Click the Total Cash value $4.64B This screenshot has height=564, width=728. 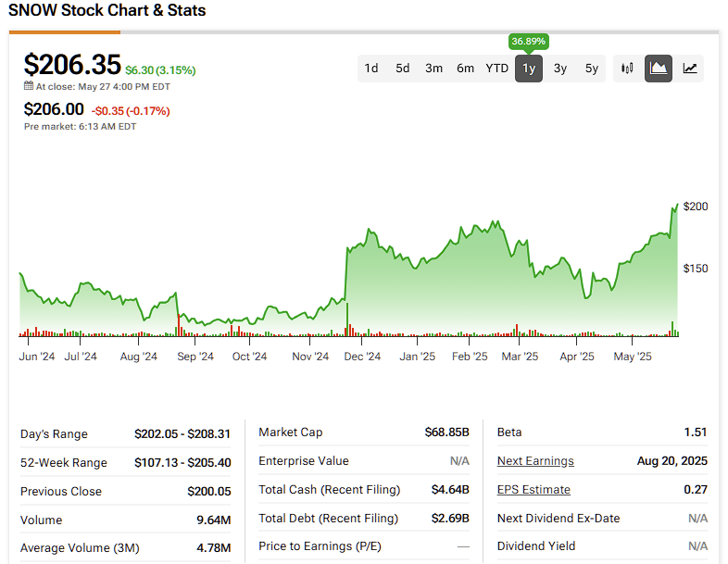450,490
